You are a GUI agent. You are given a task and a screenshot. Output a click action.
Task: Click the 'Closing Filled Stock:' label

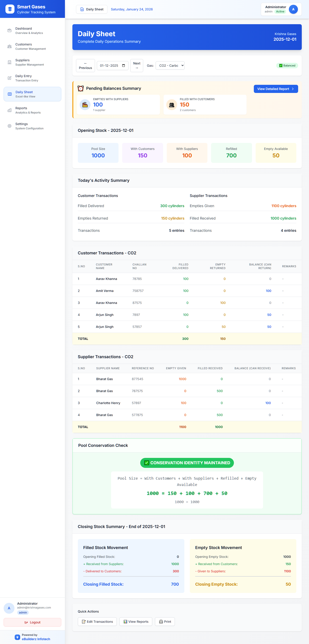[103, 584]
